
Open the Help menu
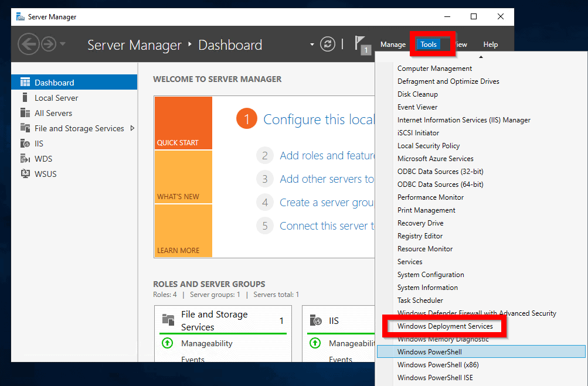coord(490,45)
